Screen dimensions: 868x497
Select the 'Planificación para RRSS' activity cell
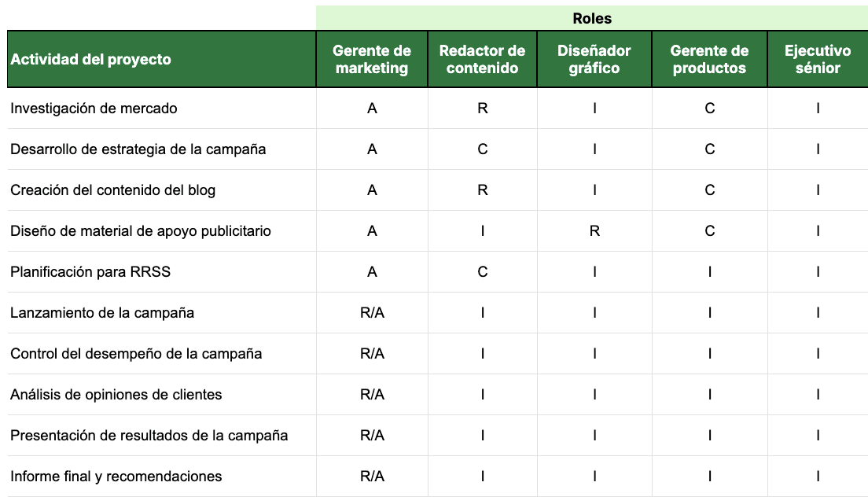click(x=90, y=272)
